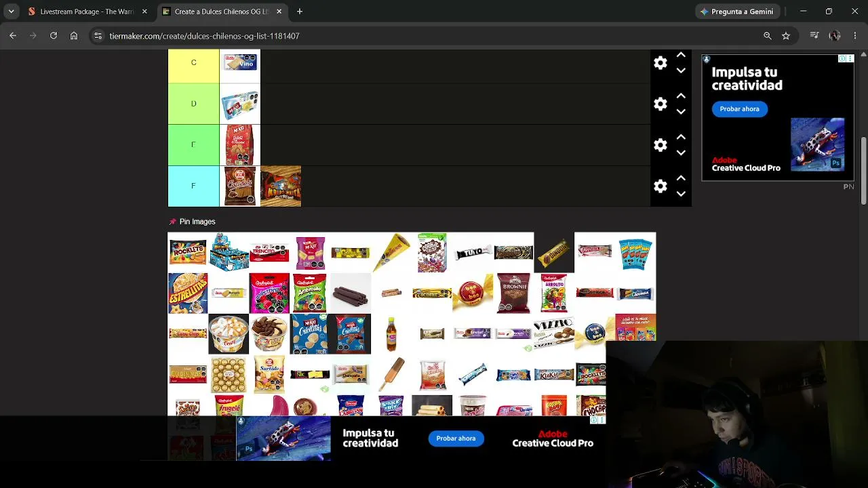Pick the Brownie package image
The height and width of the screenshot is (488, 868).
pyautogui.click(x=513, y=293)
